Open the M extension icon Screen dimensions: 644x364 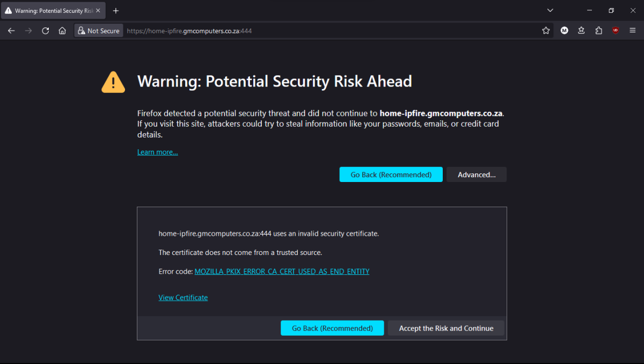click(x=565, y=31)
